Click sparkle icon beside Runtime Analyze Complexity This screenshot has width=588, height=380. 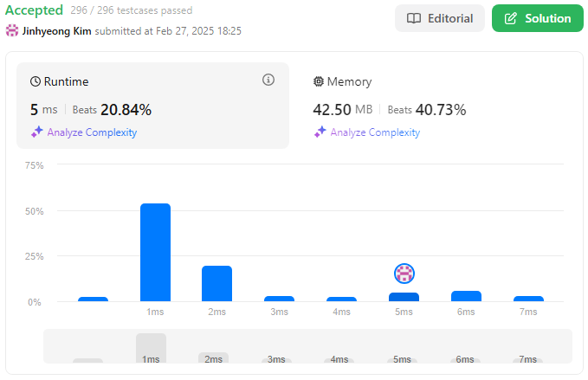click(x=36, y=132)
